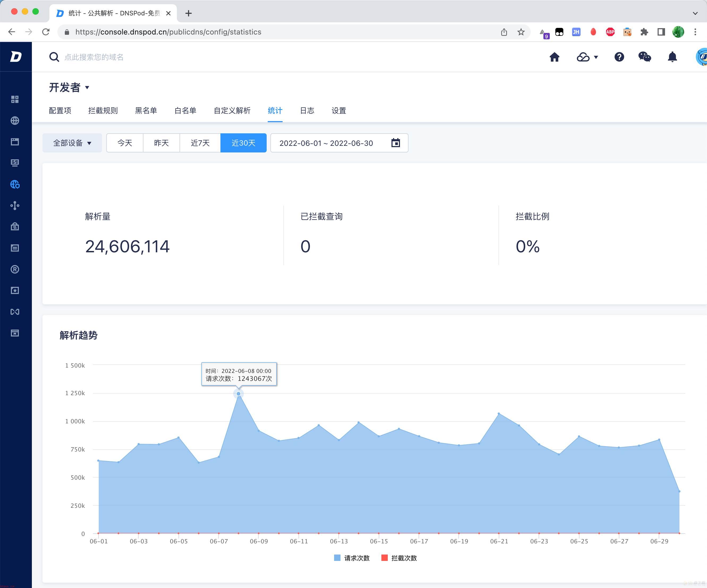707x588 pixels.
Task: Go back in browser history
Action: pos(12,32)
